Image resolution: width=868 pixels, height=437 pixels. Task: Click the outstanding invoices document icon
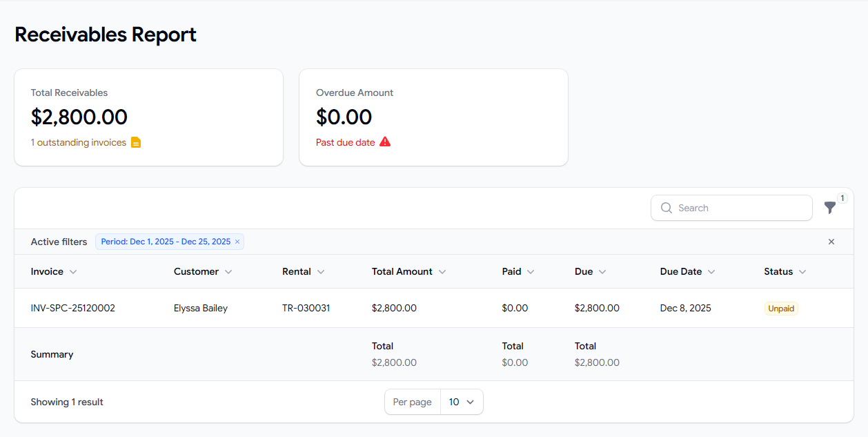point(135,142)
